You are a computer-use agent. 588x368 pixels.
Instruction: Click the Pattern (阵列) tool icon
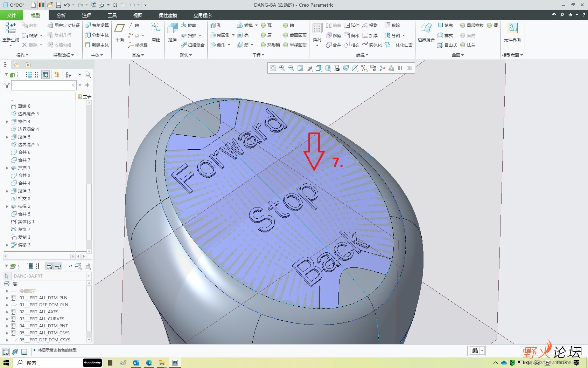[317, 29]
